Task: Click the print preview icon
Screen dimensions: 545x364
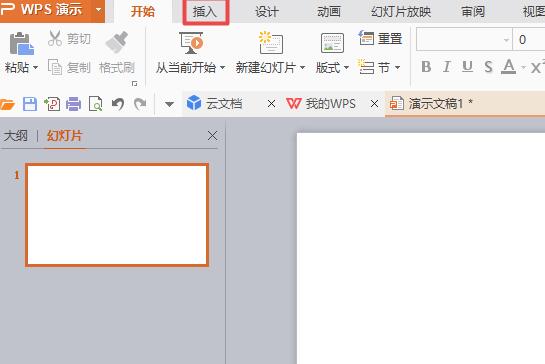Action: (96, 104)
